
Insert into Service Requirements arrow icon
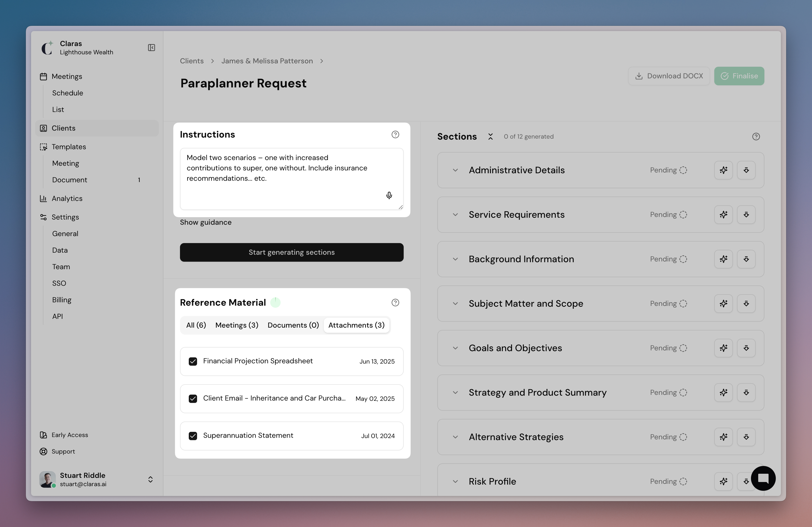[x=746, y=215]
